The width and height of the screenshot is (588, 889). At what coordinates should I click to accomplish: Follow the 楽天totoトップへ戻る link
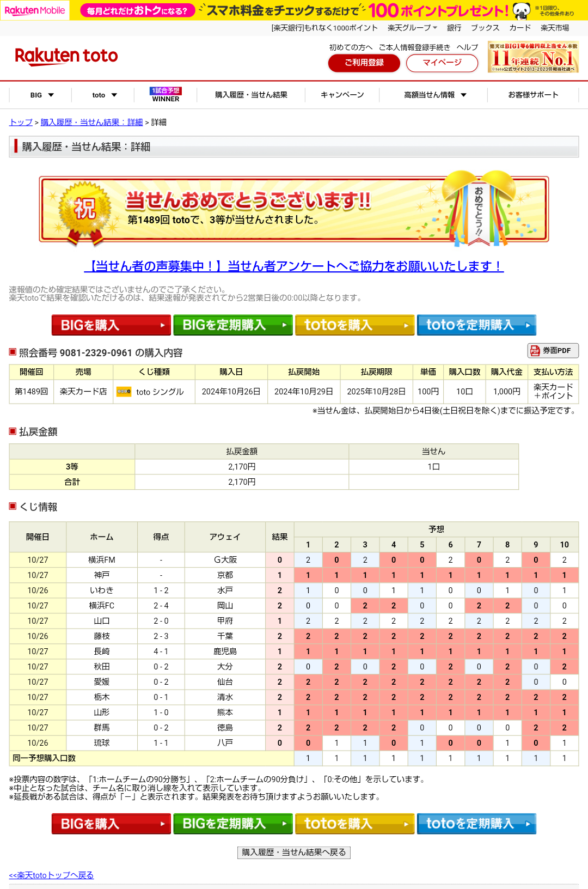pos(51,875)
